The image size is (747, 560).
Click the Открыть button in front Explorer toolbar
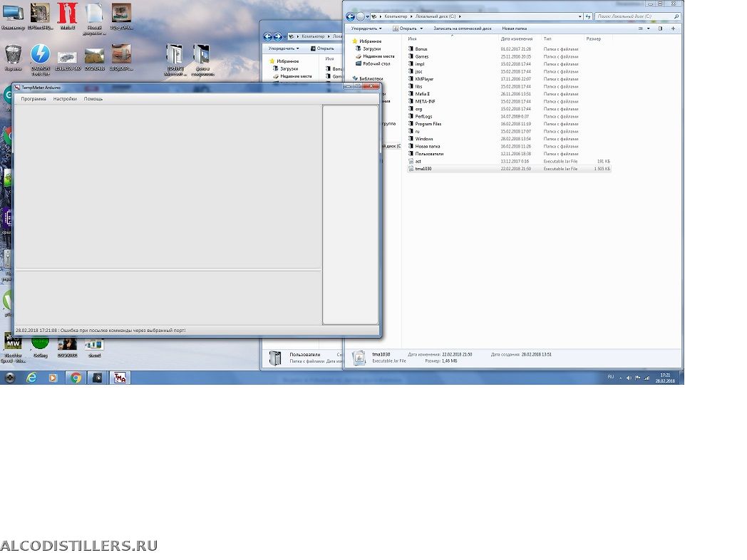click(406, 28)
